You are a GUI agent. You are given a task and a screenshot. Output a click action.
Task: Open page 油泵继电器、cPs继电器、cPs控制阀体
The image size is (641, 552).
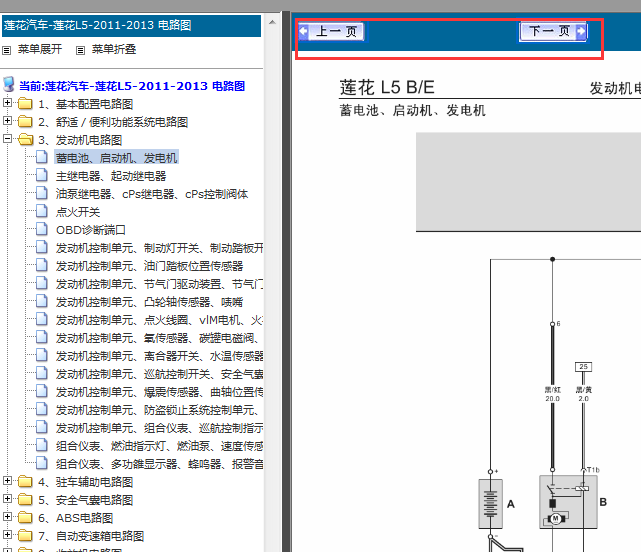pos(152,194)
